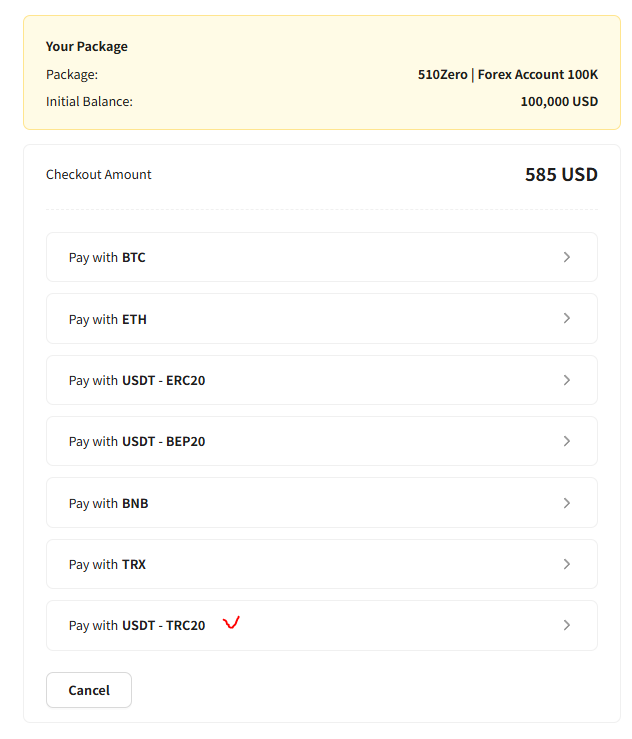The width and height of the screenshot is (632, 739).
Task: Click the 510Zero Forex Account 100K text
Action: coord(507,75)
